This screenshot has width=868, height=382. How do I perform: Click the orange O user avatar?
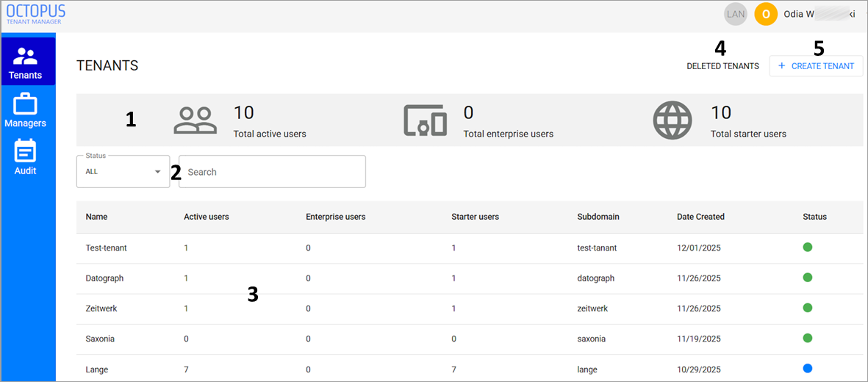click(x=766, y=15)
